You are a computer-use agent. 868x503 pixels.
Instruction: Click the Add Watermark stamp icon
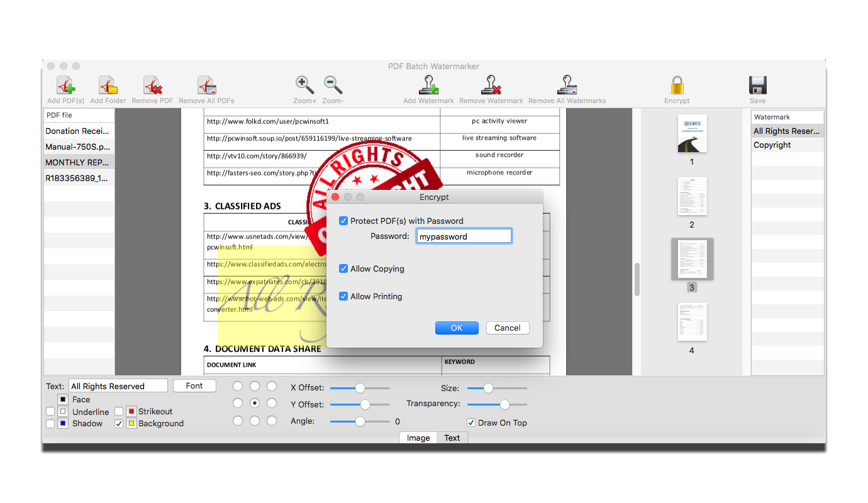[x=428, y=86]
